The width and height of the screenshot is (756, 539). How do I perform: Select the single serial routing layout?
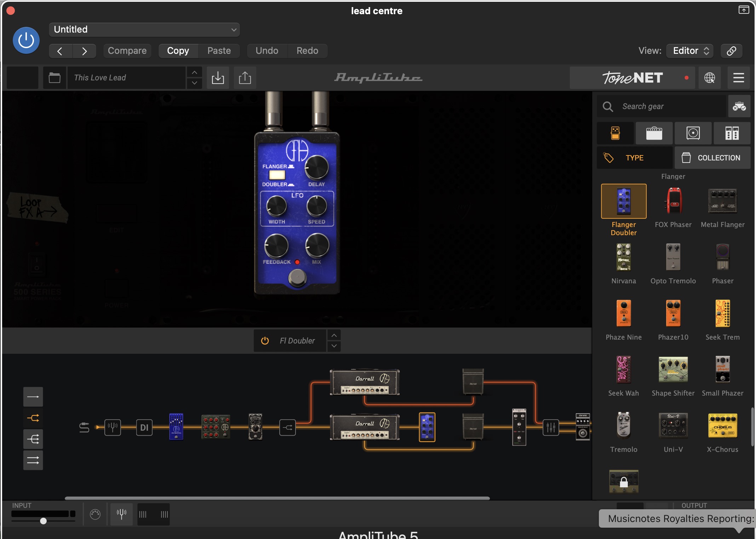click(33, 397)
